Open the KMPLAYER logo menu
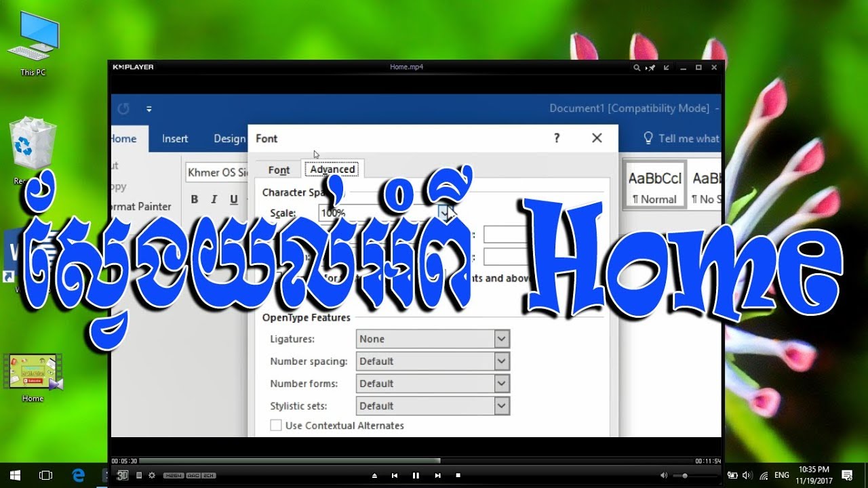 tap(133, 67)
